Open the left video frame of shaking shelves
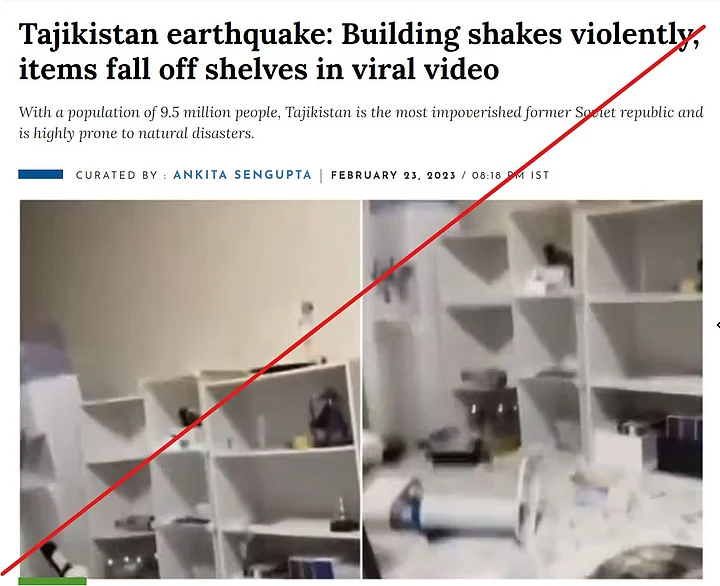This screenshot has width=720, height=586. point(190,389)
